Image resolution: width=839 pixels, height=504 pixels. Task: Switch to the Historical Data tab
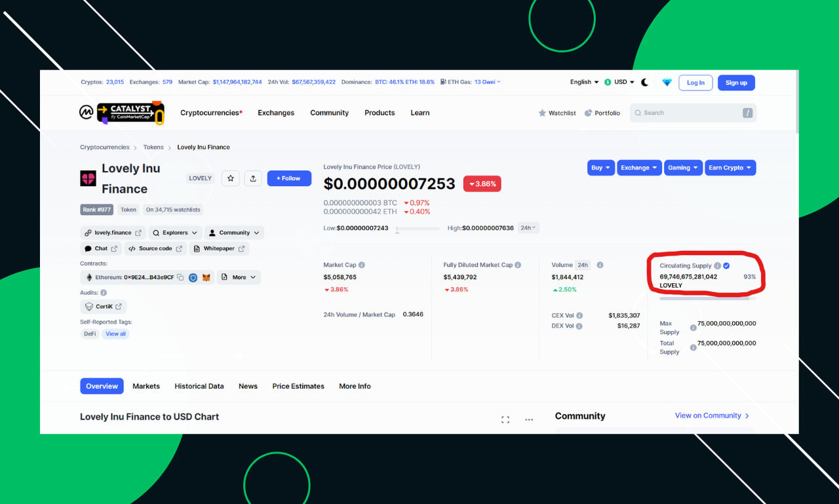tap(199, 386)
